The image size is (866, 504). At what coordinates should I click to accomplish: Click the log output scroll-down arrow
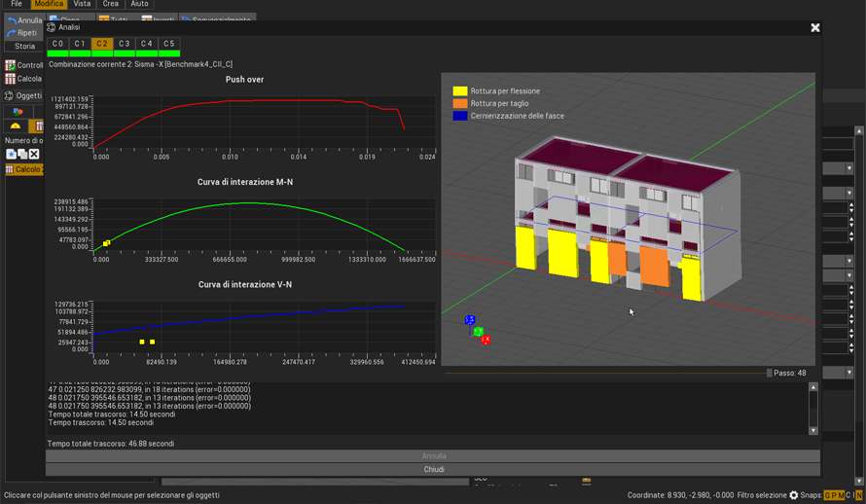coord(813,430)
